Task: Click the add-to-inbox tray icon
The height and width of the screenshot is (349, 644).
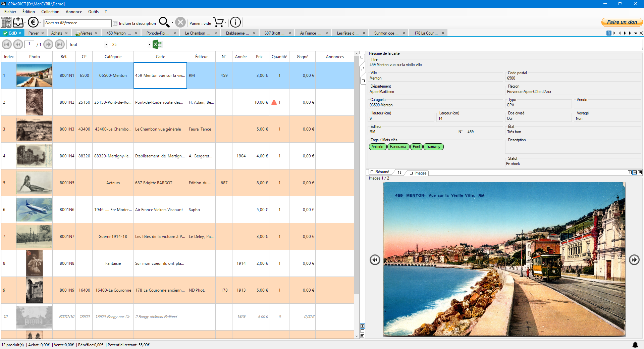Action: coord(18,22)
